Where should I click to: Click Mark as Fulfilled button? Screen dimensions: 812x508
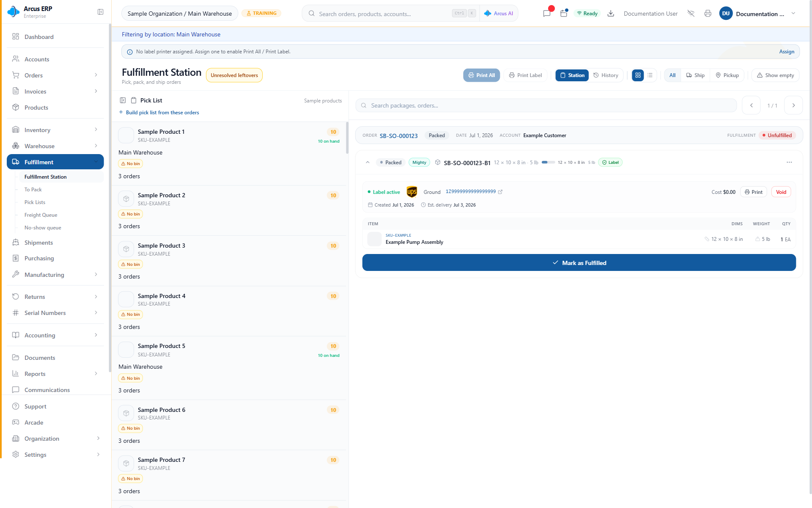click(x=579, y=263)
